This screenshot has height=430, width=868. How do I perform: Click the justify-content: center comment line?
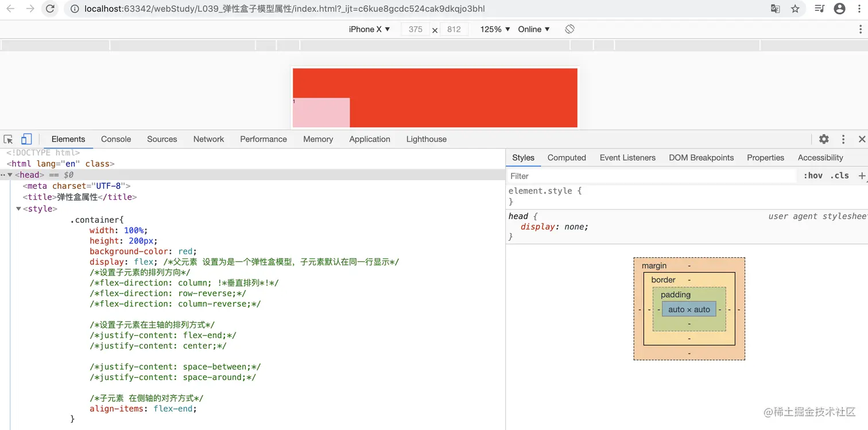pyautogui.click(x=158, y=346)
